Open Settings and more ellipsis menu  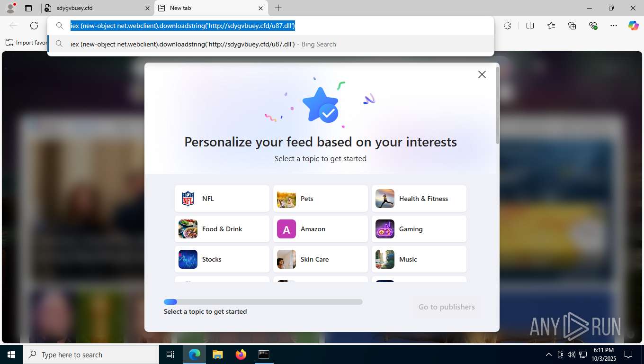pos(614,26)
